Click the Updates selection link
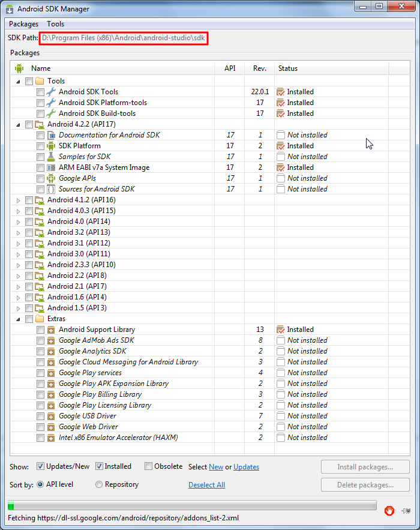 click(247, 467)
